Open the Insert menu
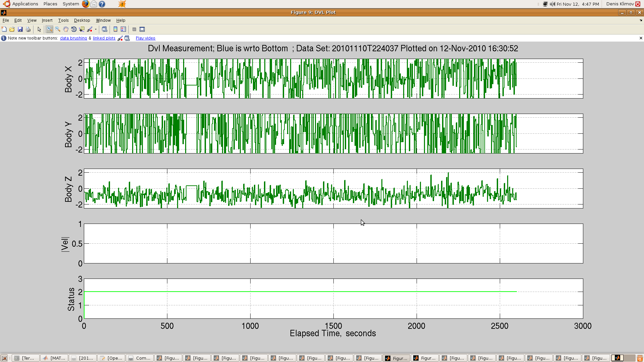 (47, 20)
